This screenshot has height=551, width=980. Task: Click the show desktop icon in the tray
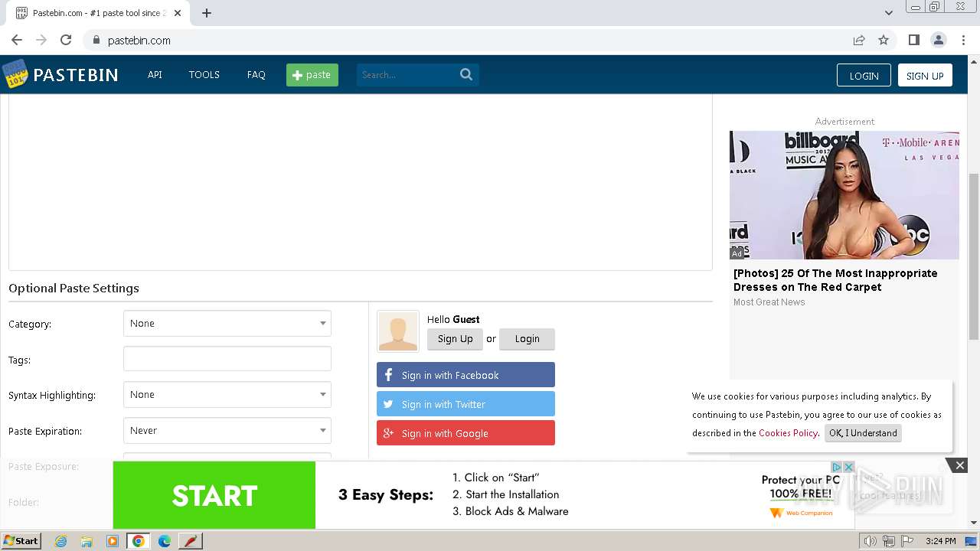pos(971,541)
